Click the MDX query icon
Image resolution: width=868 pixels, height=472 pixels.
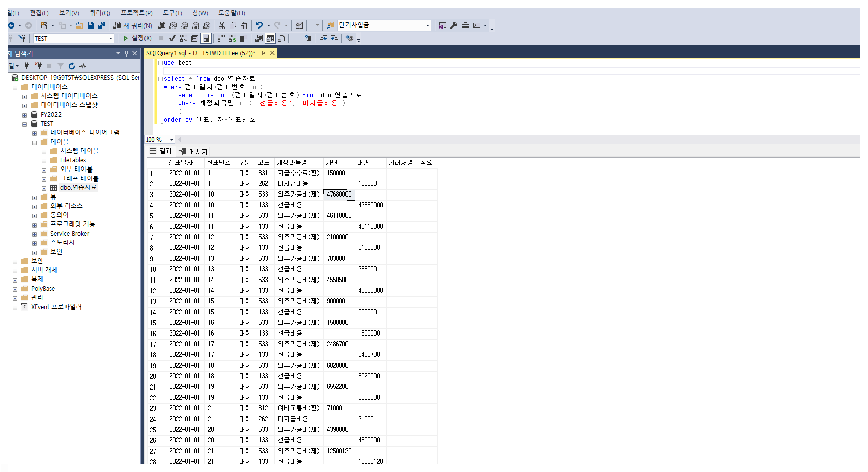(173, 25)
